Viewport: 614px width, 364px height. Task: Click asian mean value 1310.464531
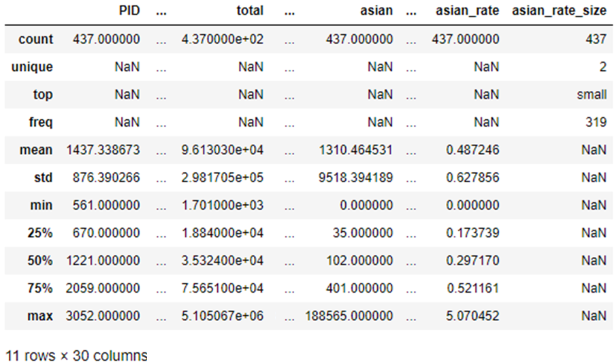pos(356,150)
